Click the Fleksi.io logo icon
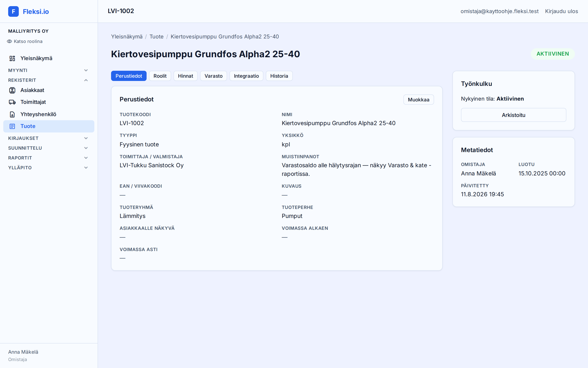Viewport: 588px width, 368px height. click(x=13, y=11)
